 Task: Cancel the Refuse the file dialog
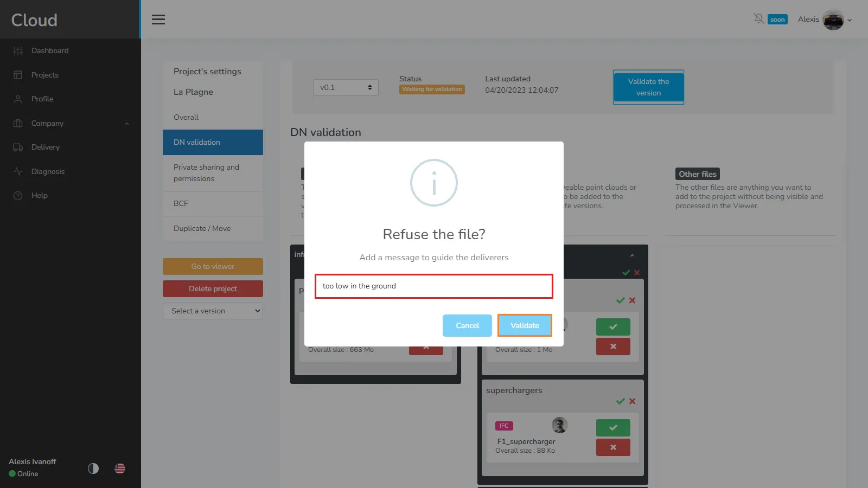467,325
